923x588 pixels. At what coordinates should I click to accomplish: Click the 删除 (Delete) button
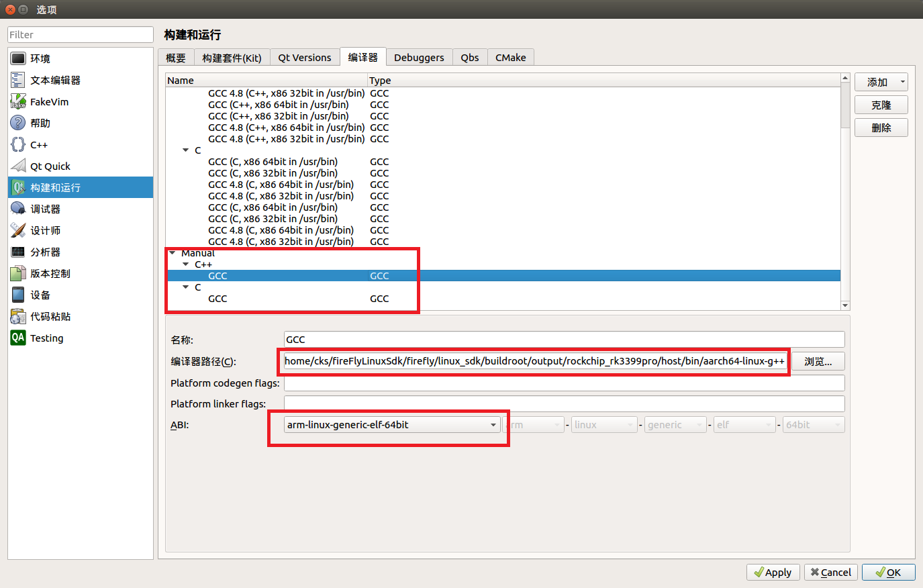[x=881, y=128]
